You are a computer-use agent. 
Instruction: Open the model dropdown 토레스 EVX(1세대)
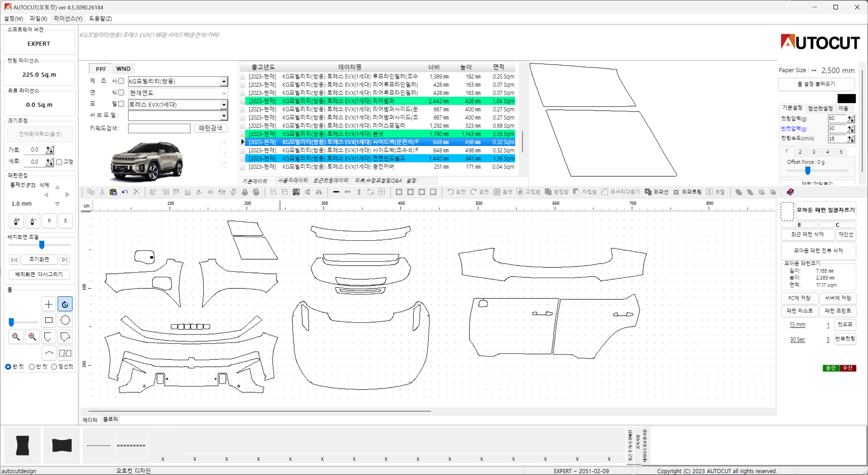pos(178,104)
